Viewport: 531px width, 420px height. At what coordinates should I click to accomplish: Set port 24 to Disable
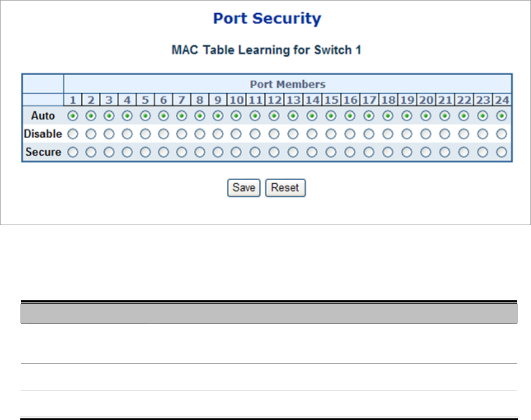tap(501, 133)
